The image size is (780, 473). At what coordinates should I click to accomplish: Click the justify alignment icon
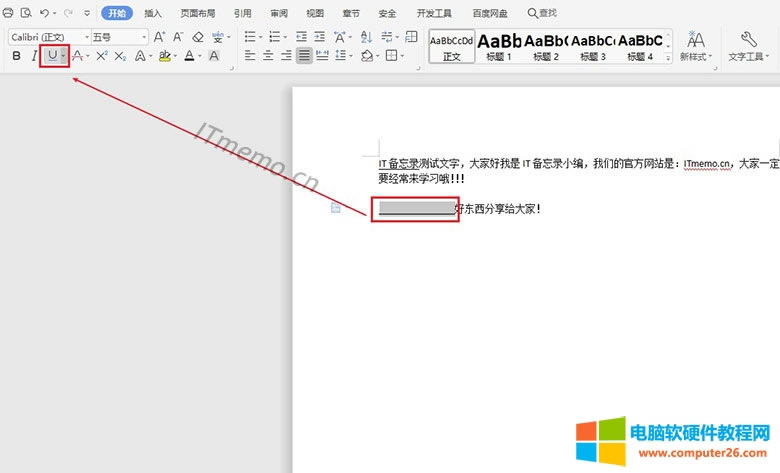303,56
